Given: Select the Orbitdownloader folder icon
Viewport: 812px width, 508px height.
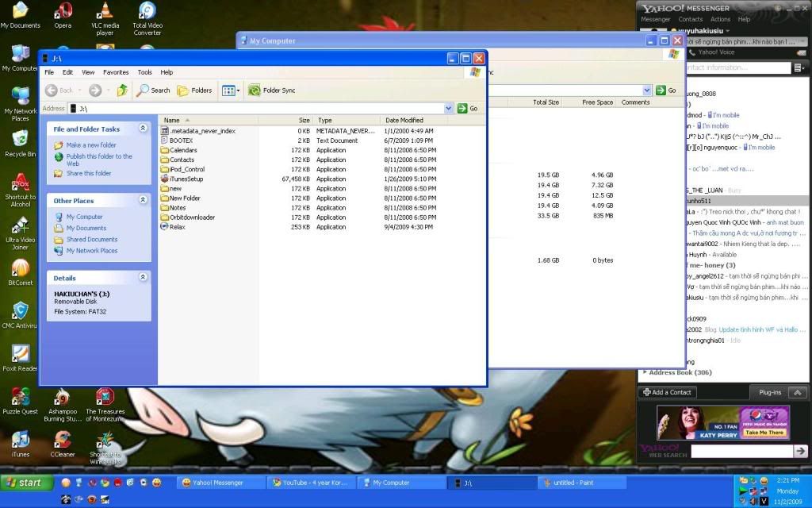Looking at the screenshot, I should (165, 217).
